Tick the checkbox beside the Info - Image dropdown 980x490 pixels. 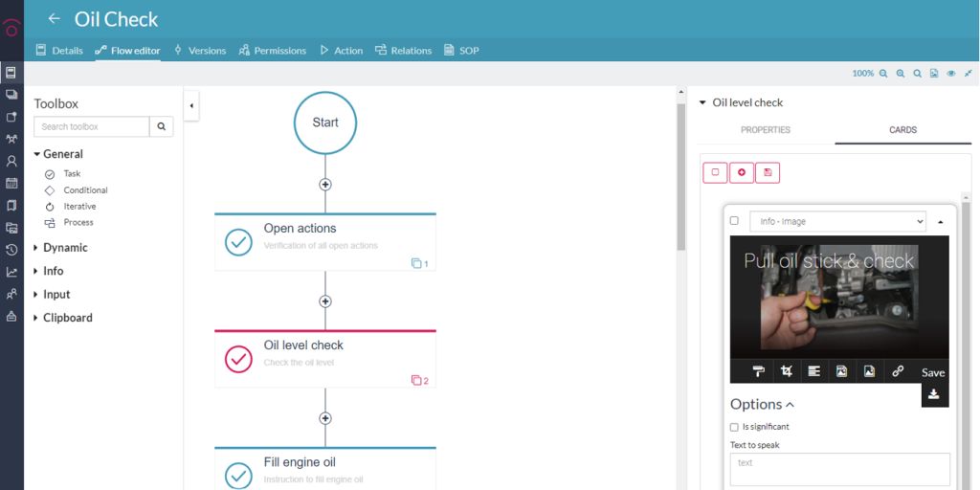(x=734, y=221)
